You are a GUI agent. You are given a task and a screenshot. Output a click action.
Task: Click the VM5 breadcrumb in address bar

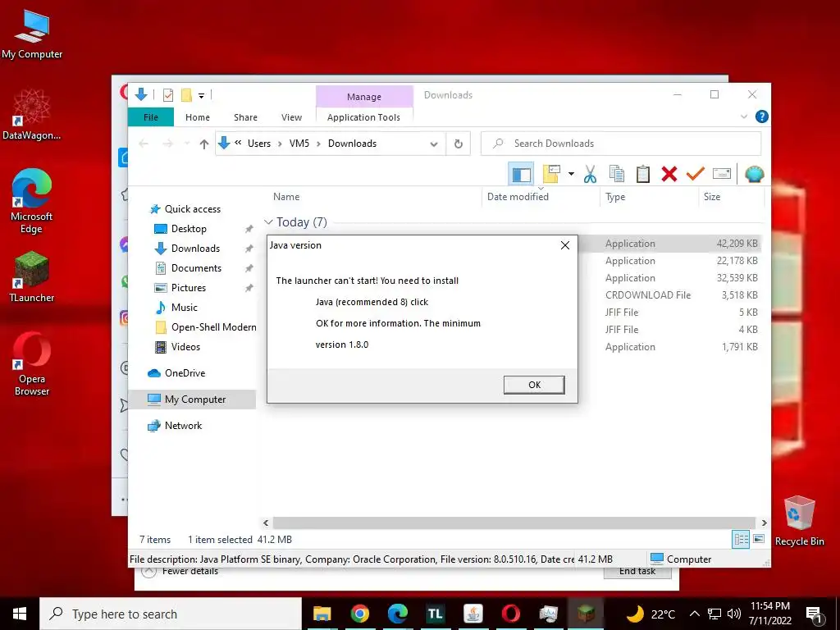(x=299, y=144)
